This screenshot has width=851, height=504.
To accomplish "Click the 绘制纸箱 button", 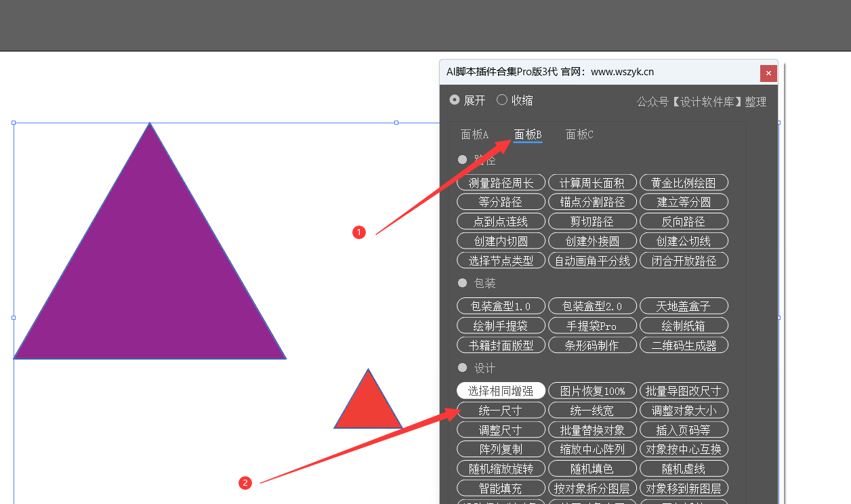I will pos(684,326).
